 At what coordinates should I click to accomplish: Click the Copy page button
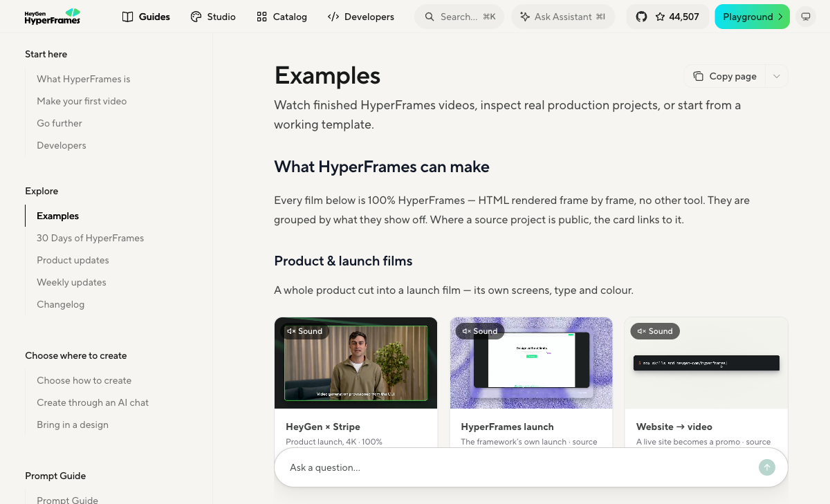pyautogui.click(x=725, y=76)
